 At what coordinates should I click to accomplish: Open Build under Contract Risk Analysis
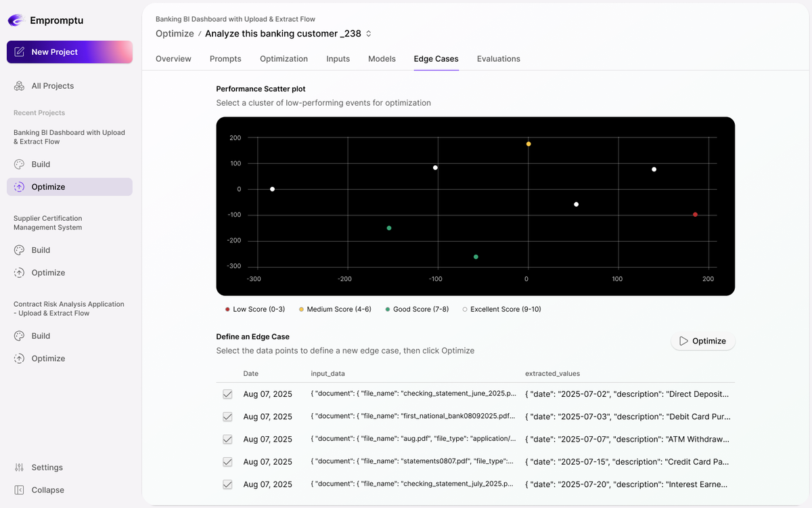[41, 336]
